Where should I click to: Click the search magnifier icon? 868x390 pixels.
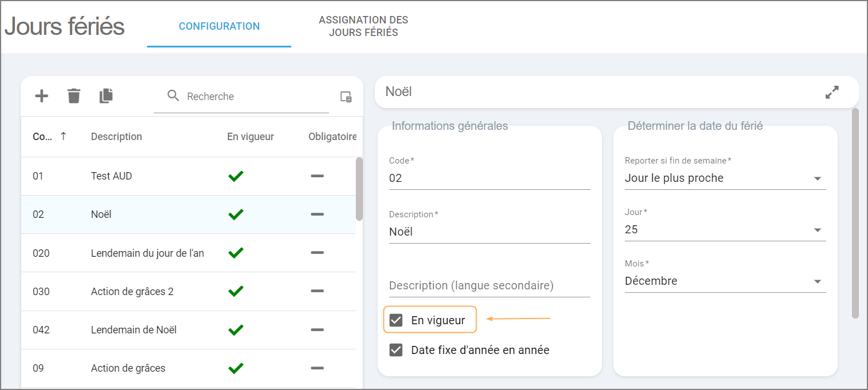(x=173, y=96)
